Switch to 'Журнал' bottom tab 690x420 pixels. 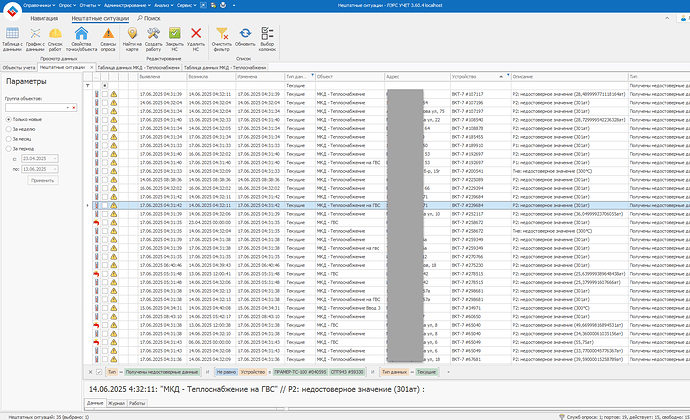point(116,403)
